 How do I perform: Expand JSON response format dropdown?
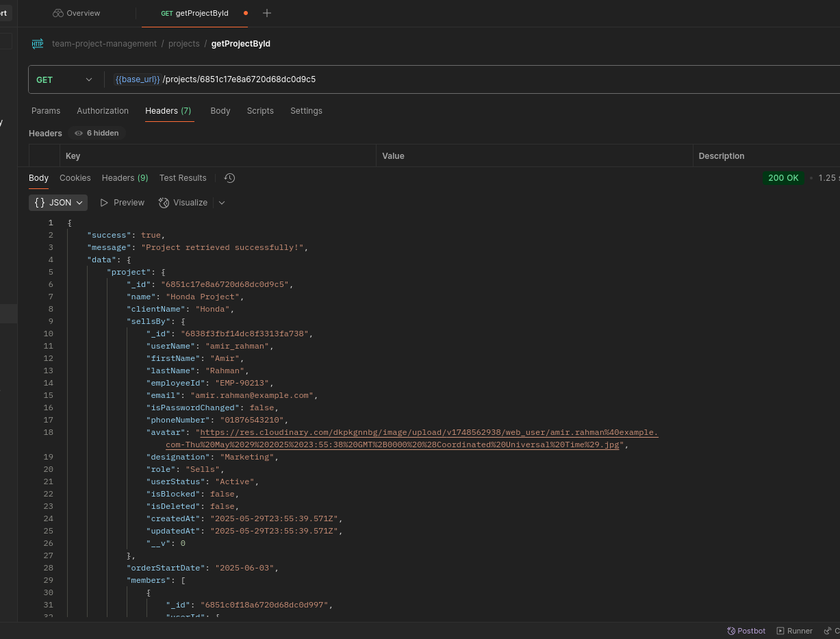[x=59, y=203]
